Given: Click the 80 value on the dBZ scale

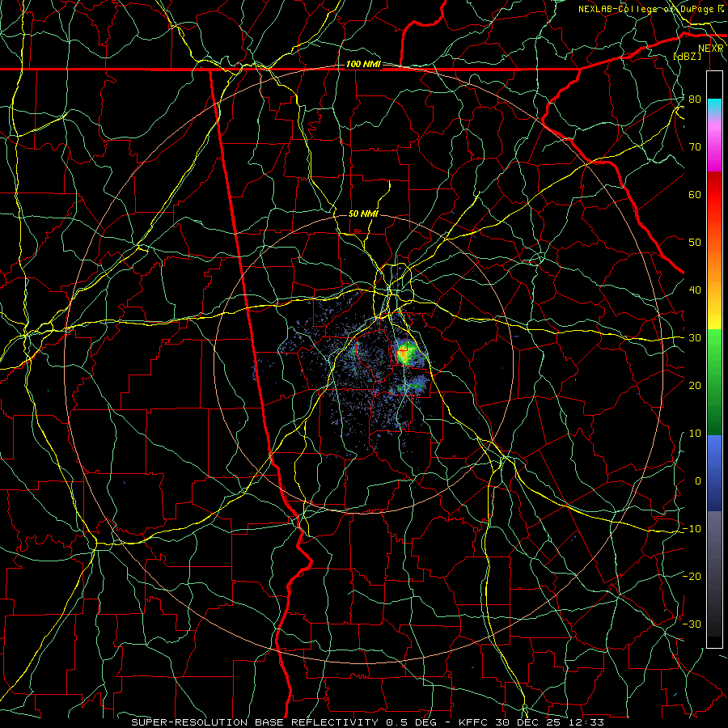Looking at the screenshot, I should 695,99.
